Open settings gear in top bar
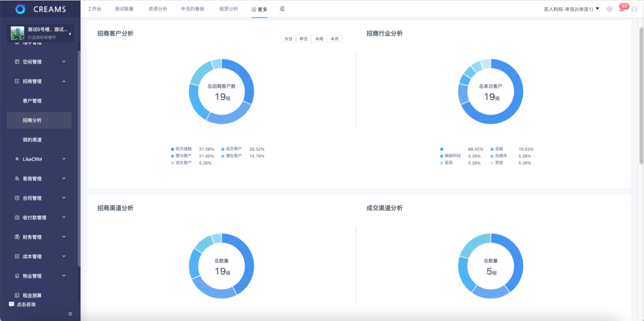Image resolution: width=644 pixels, height=321 pixels. point(609,9)
